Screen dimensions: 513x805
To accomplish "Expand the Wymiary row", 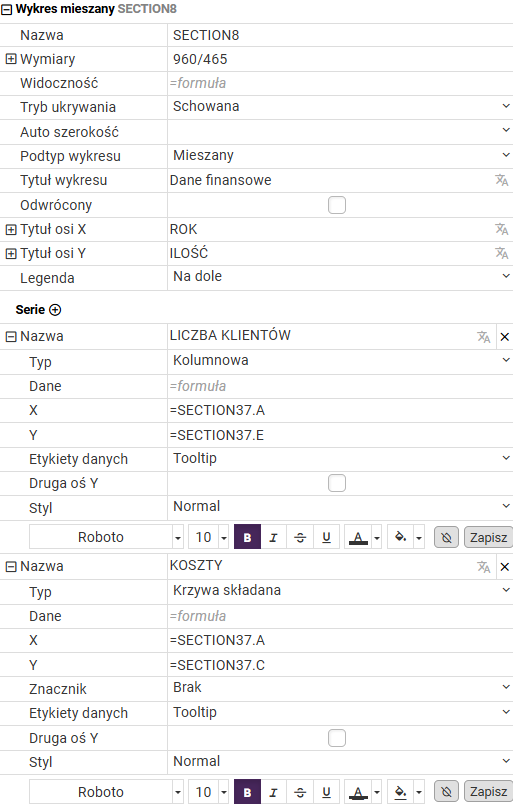I will pos(10,59).
